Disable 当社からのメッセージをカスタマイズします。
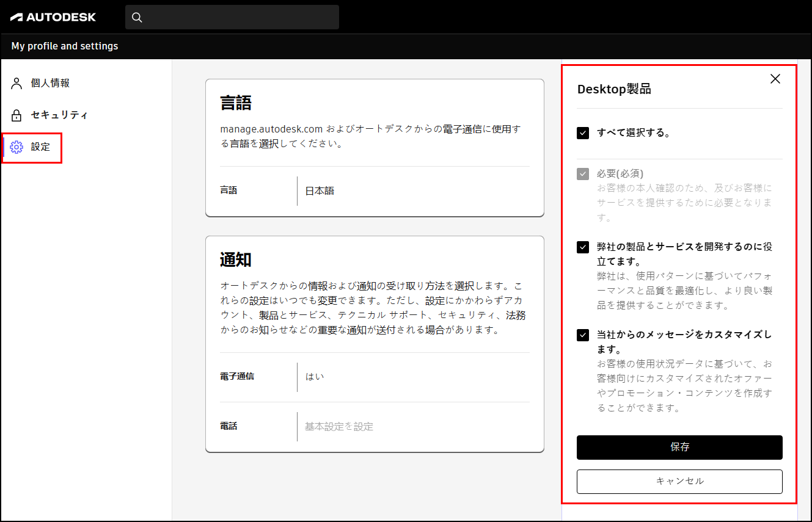Image resolution: width=812 pixels, height=522 pixels. point(582,335)
